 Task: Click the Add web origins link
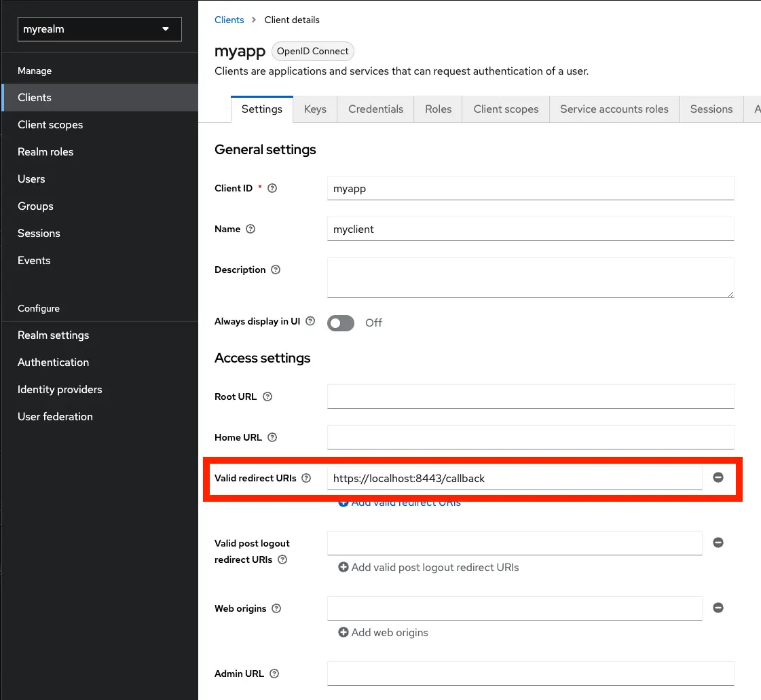click(x=390, y=632)
